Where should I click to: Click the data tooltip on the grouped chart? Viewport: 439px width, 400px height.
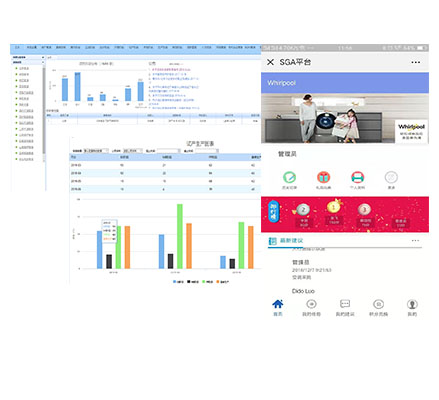click(x=109, y=231)
